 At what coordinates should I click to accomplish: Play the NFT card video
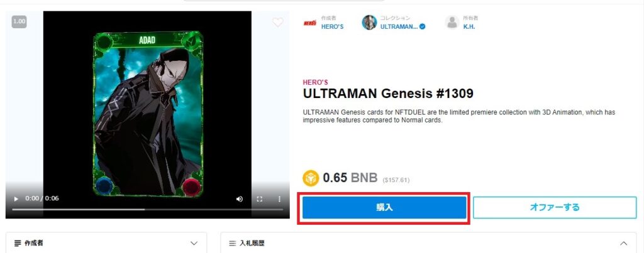click(16, 199)
